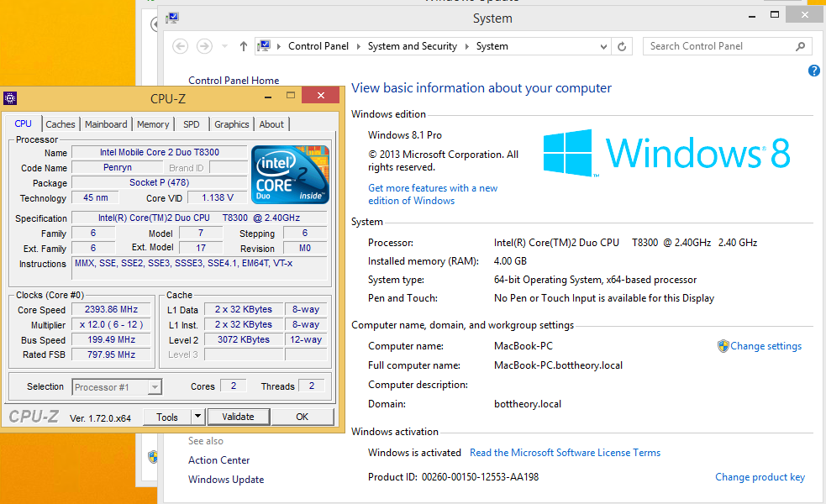Viewport: 826px width, 504px height.
Task: Open Windows Update link
Action: pyautogui.click(x=226, y=480)
